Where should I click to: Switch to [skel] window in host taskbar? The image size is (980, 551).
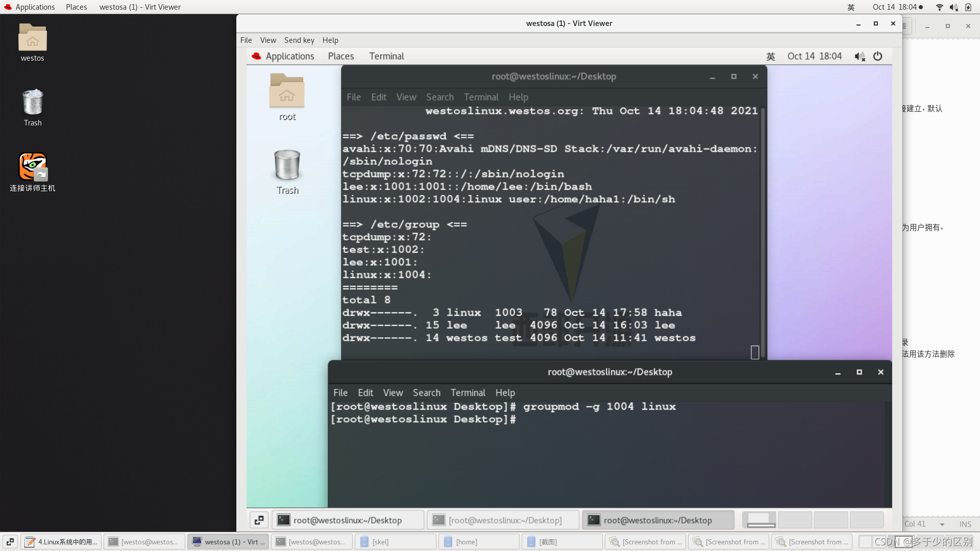click(396, 542)
